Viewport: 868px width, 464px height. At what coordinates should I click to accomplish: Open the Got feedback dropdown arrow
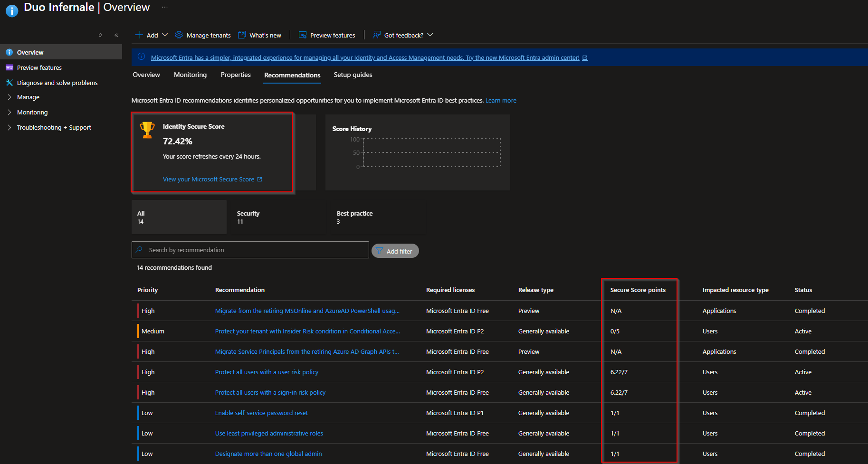coord(430,35)
